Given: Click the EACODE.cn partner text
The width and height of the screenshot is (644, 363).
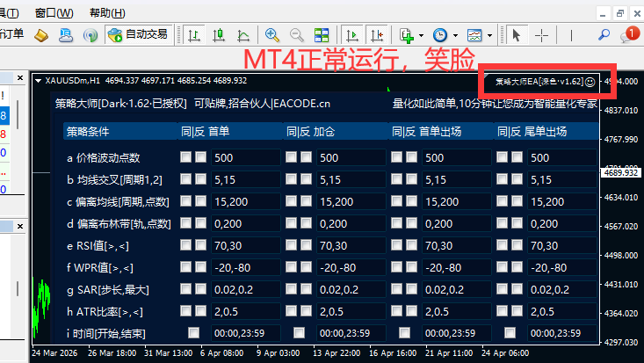Looking at the screenshot, I should pos(302,104).
